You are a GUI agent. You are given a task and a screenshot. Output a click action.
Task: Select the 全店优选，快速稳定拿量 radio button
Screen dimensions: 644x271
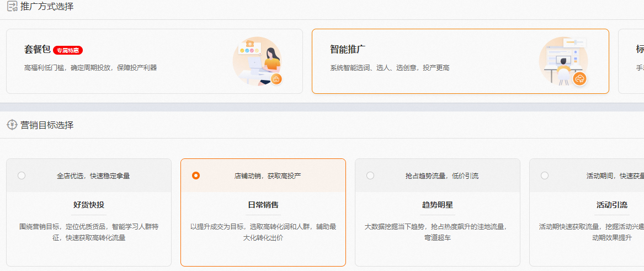pos(22,176)
